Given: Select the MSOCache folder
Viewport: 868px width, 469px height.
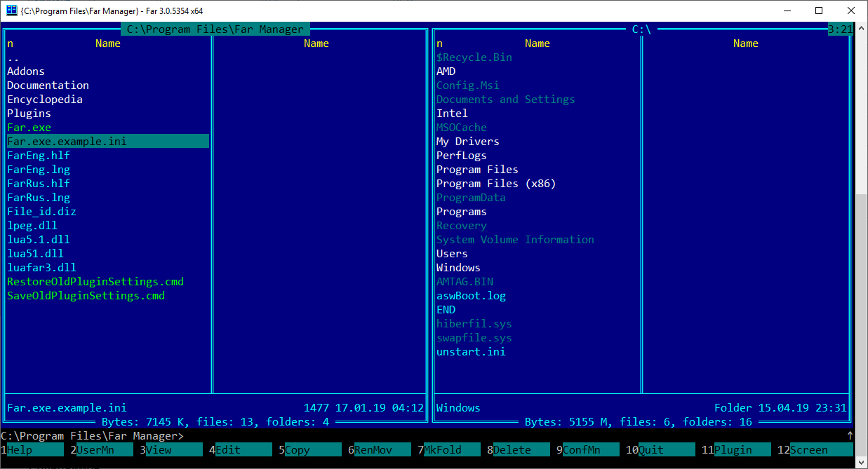Looking at the screenshot, I should pos(462,128).
